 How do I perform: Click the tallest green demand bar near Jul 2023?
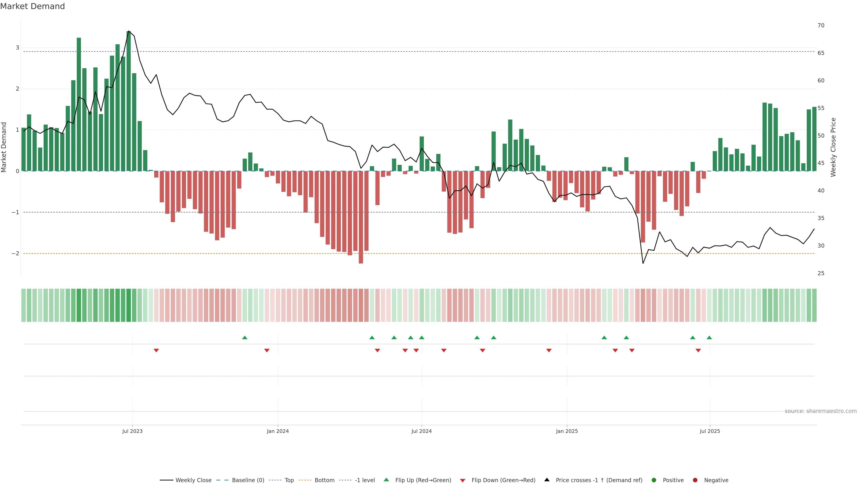128,101
